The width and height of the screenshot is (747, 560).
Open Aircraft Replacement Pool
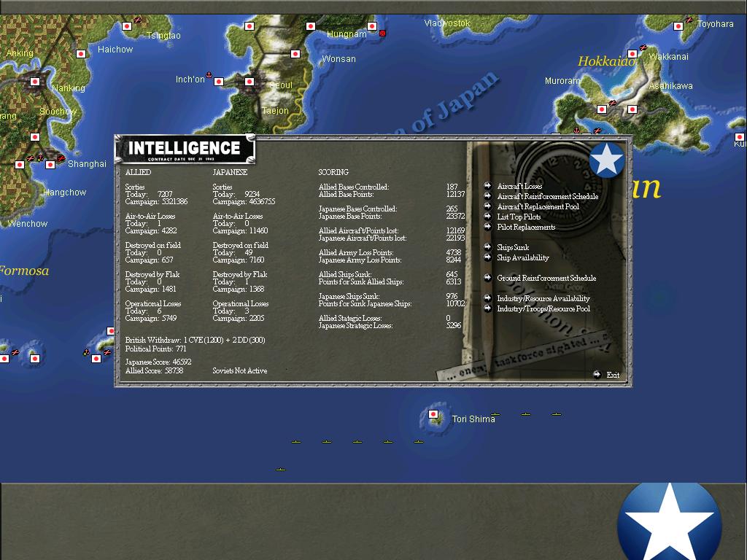pyautogui.click(x=538, y=206)
